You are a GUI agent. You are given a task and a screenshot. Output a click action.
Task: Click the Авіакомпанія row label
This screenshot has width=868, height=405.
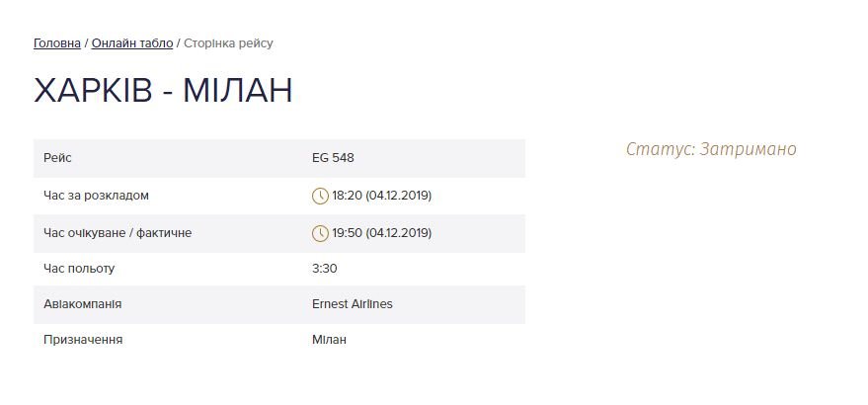coord(83,304)
